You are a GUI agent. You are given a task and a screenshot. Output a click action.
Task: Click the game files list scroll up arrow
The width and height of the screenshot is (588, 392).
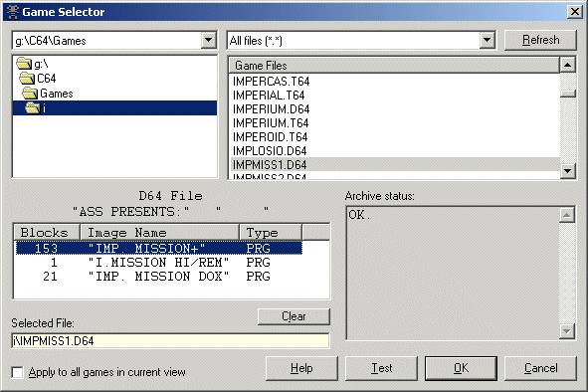tap(568, 65)
